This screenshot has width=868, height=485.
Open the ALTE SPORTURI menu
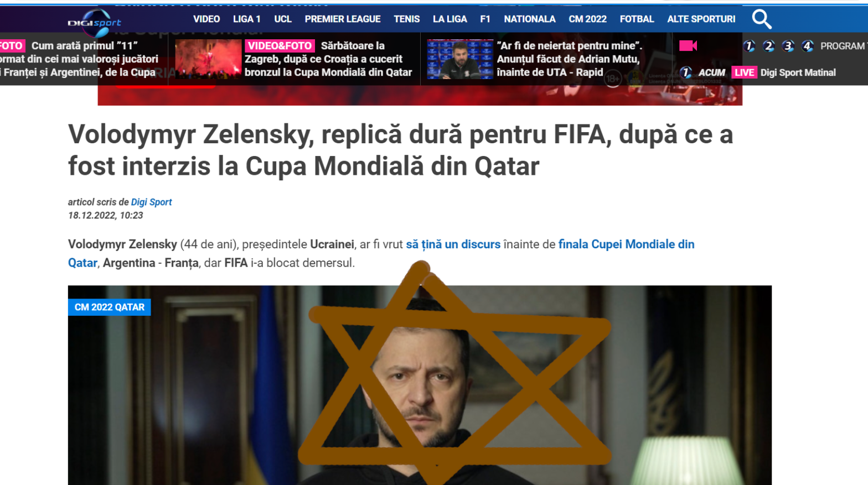tap(701, 19)
